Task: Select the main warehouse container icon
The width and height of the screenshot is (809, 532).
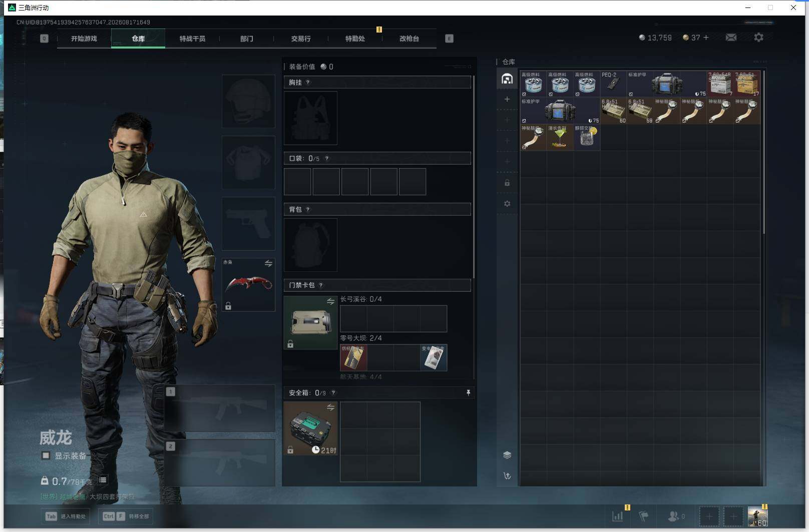Action: point(507,79)
